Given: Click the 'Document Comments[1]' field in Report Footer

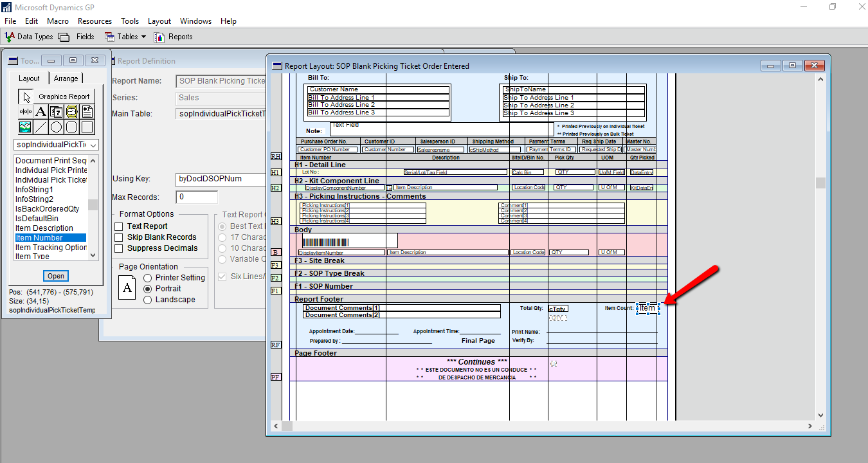Looking at the screenshot, I should tap(401, 308).
